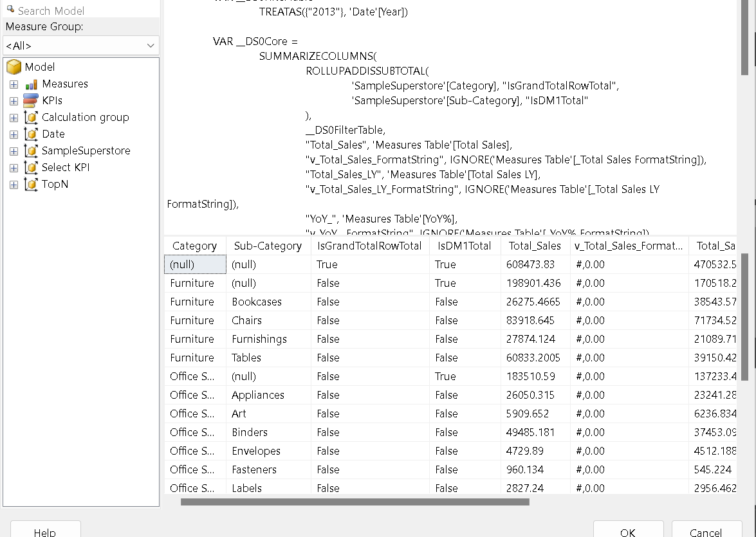Viewport: 756px width, 537px height.
Task: Expand the Measures tree node
Action: click(14, 84)
